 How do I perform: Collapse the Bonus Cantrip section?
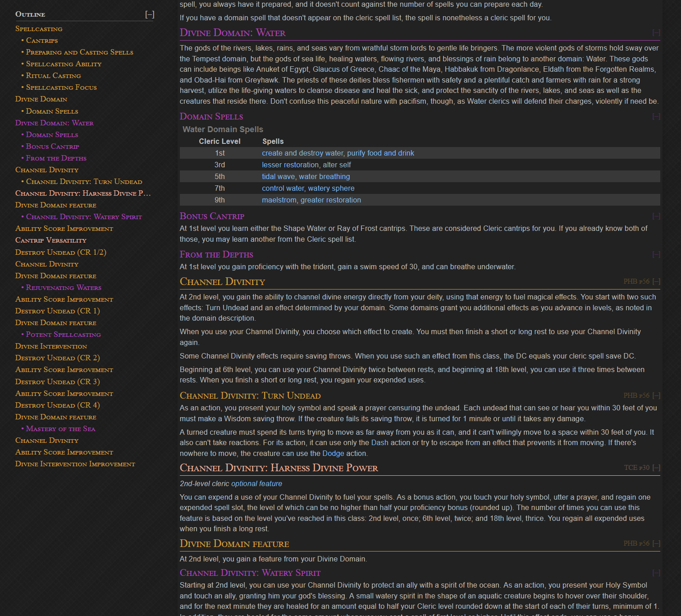[656, 216]
